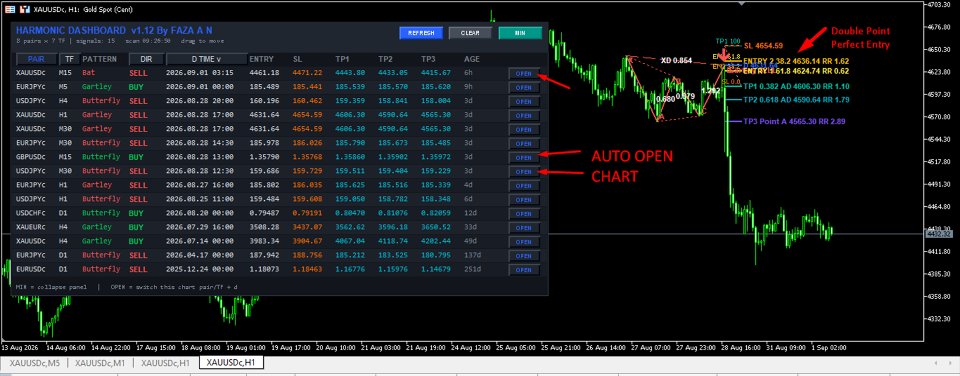
Task: Click the REFRESH button on the dashboard
Action: [421, 33]
